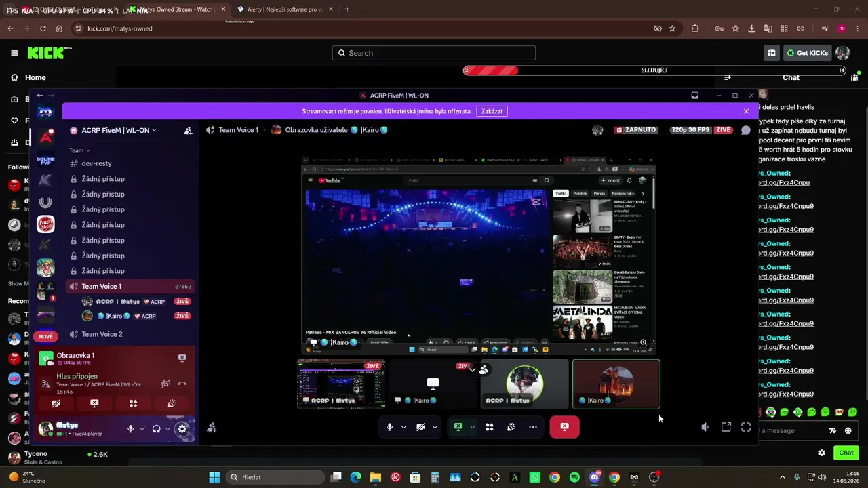Viewport: 868px width, 488px height.
Task: Toggle screen share in the call control bar
Action: [x=458, y=427]
